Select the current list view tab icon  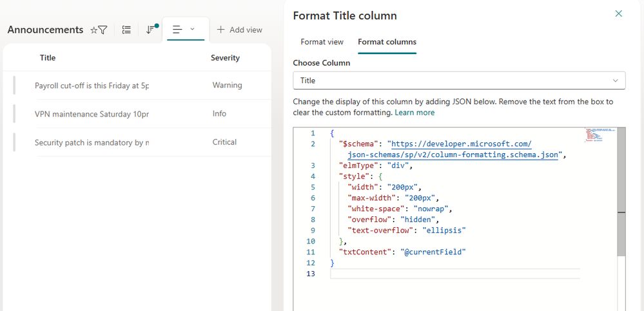[177, 30]
